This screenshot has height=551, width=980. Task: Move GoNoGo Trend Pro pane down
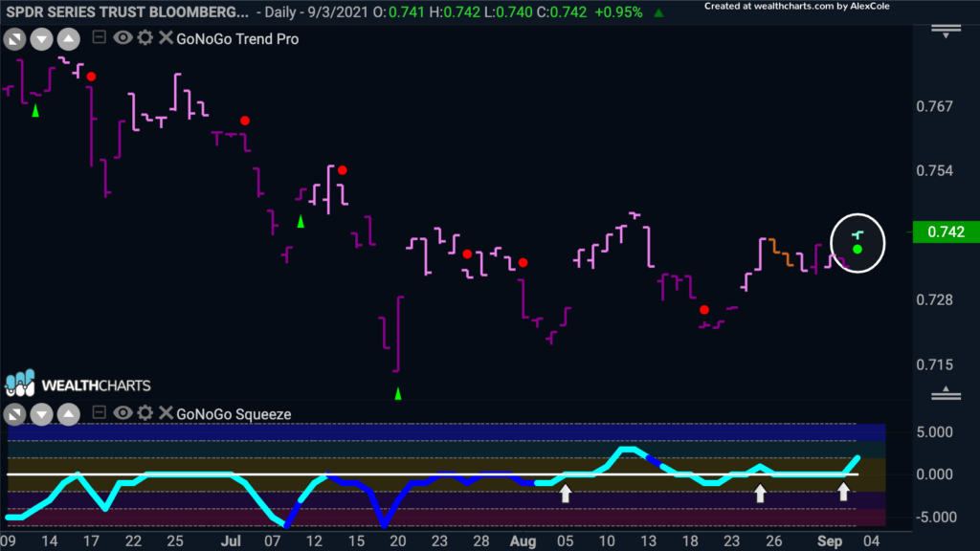pos(41,39)
